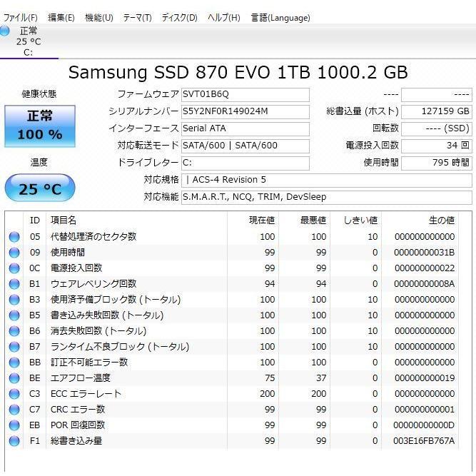Screen dimensions: 476x476
Task: Click raw value 003E16FB767A
Action: 424,441
